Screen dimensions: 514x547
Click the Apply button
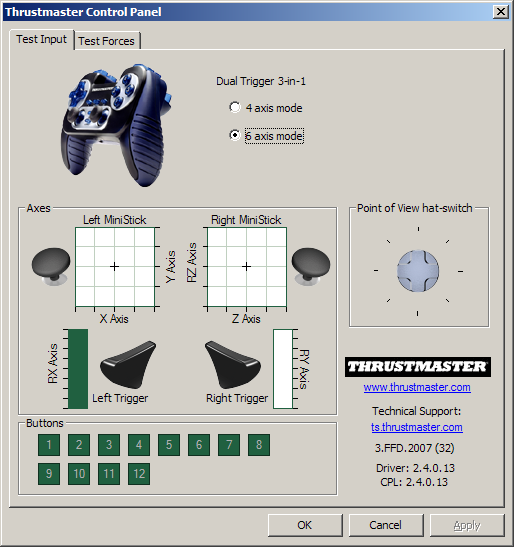467,525
